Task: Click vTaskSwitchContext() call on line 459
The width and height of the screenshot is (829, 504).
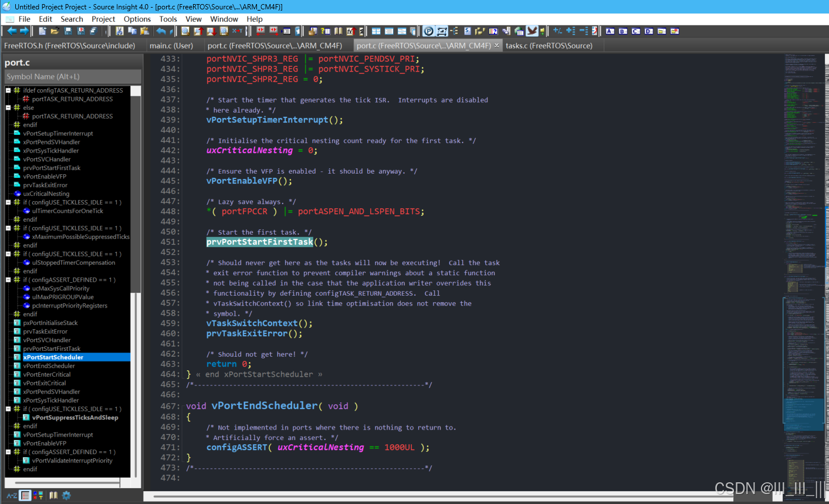Action: (259, 323)
